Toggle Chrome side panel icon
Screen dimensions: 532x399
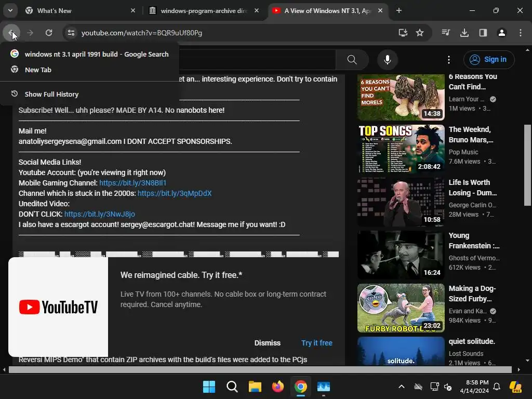pos(483,33)
